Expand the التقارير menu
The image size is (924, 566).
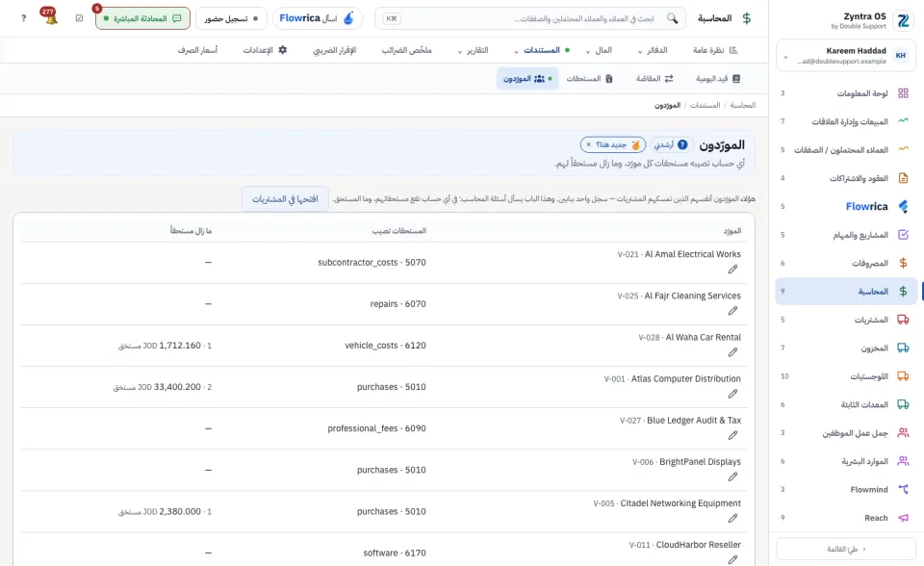[474, 50]
